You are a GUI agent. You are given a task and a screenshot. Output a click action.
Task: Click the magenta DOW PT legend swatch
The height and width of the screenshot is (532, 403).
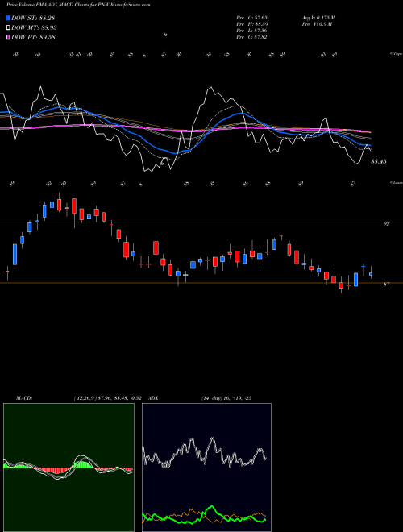point(8,37)
